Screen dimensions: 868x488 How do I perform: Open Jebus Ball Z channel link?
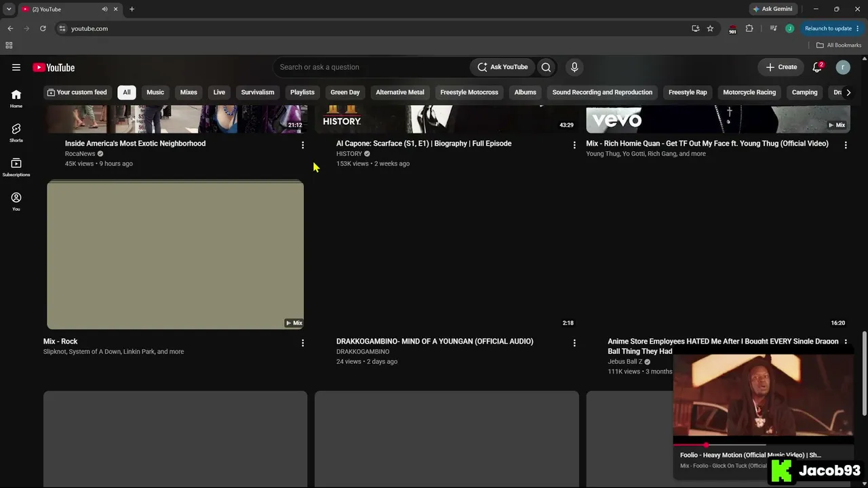625,361
